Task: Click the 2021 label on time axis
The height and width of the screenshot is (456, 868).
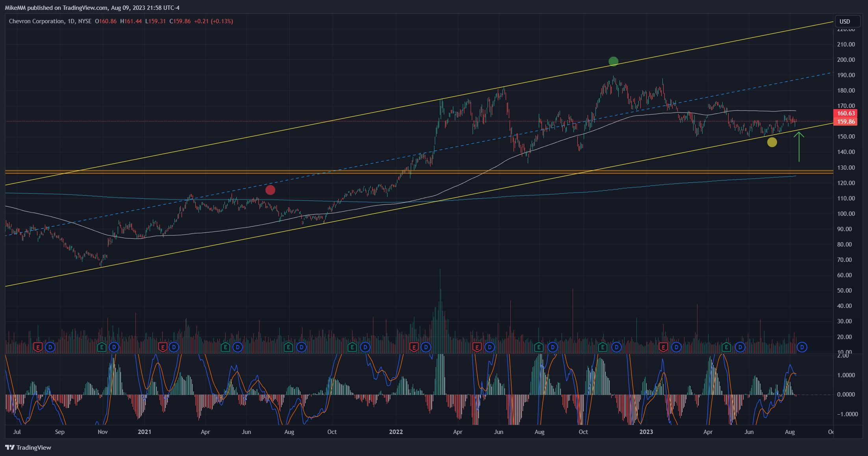Action: (x=145, y=432)
